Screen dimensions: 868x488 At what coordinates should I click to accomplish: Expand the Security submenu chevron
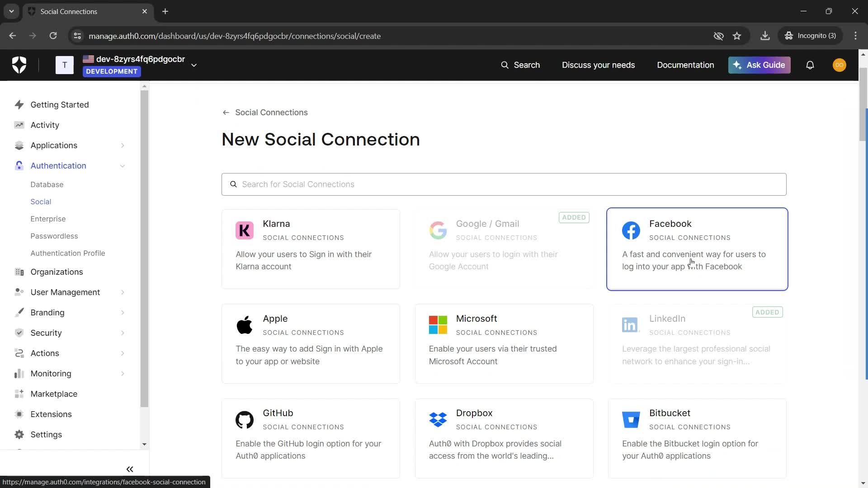click(123, 333)
